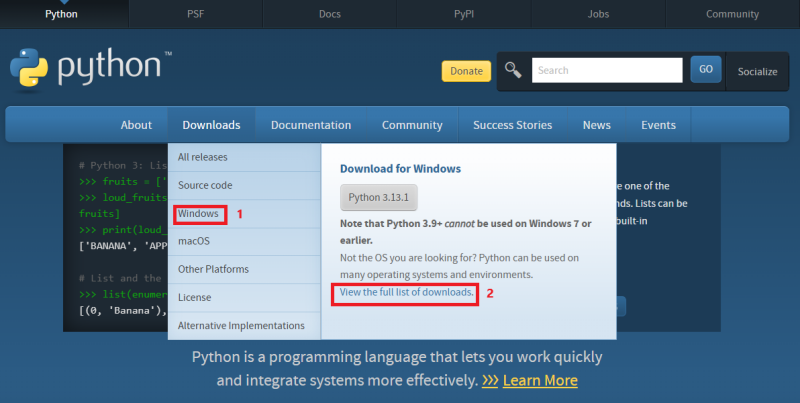Click View the full list of downloads link
The image size is (800, 403).
click(407, 292)
